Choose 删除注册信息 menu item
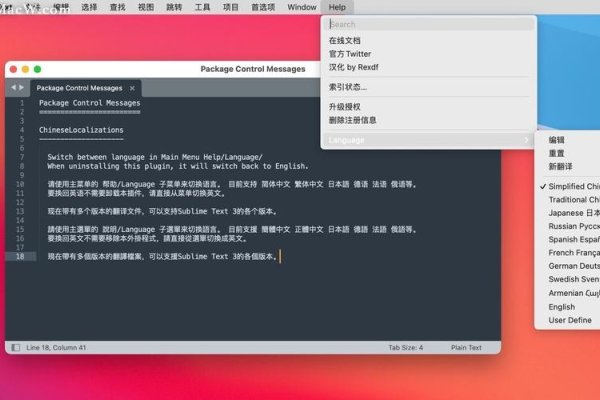The width and height of the screenshot is (600, 400). (429, 120)
